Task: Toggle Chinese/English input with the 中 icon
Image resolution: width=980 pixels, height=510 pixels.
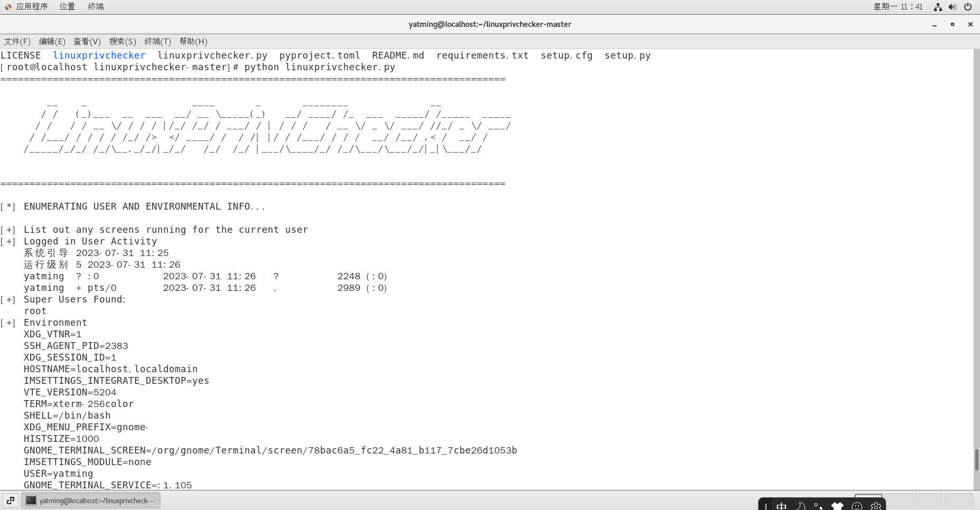Action: [x=781, y=505]
